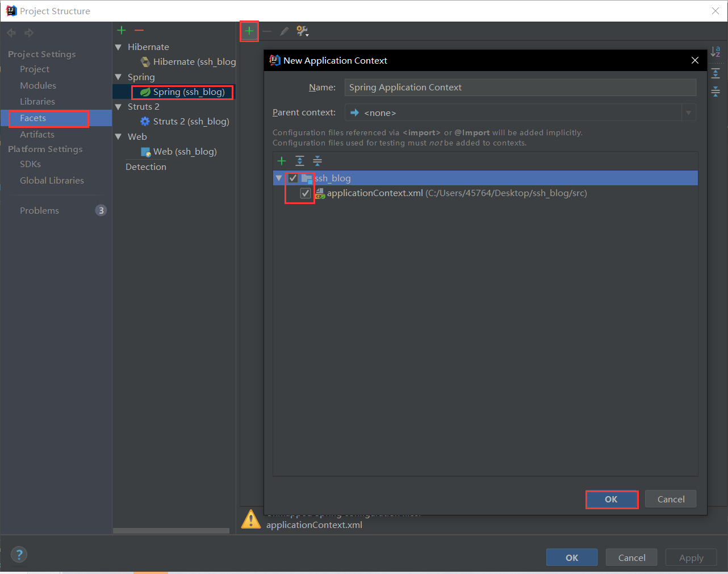Click applicationContext.xml text beside the warning

pos(314,525)
